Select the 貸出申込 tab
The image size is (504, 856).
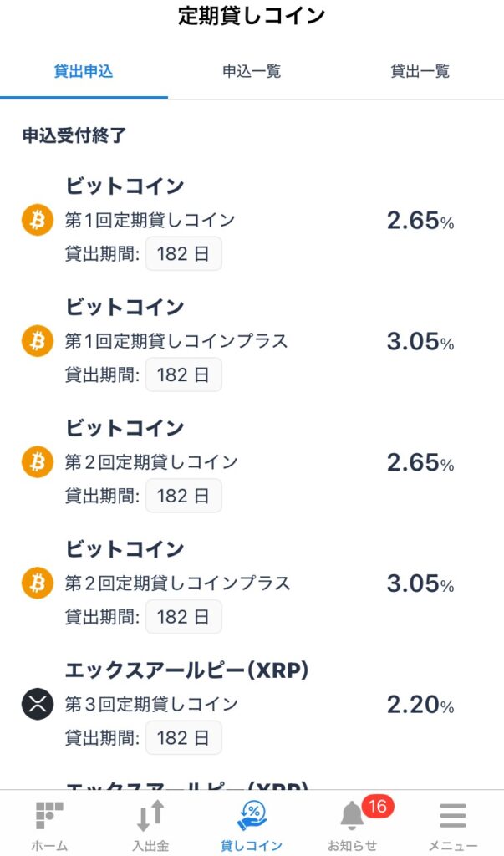pos(84,72)
